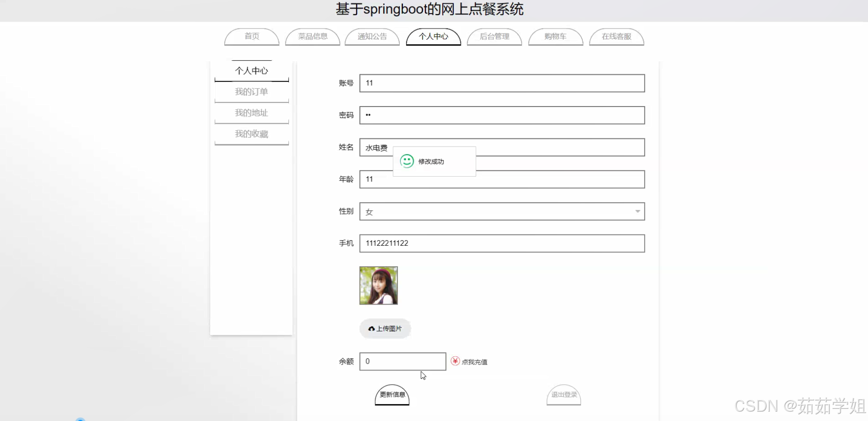Click the 余额 balance input field
The width and height of the screenshot is (868, 421).
402,361
